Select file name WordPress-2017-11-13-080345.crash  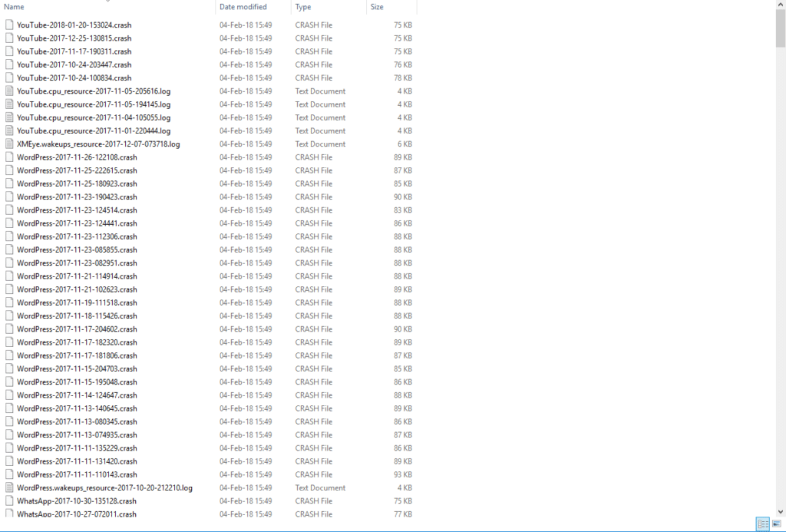point(77,421)
